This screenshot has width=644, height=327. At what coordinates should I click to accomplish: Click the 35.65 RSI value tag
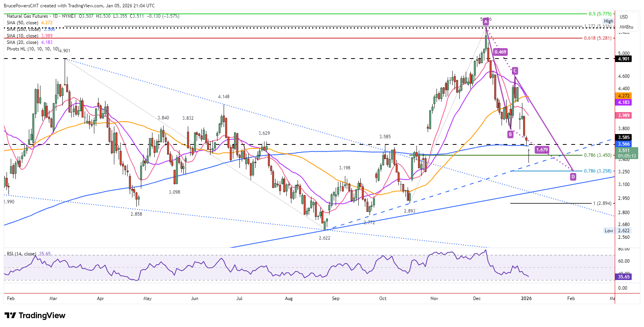click(x=624, y=277)
